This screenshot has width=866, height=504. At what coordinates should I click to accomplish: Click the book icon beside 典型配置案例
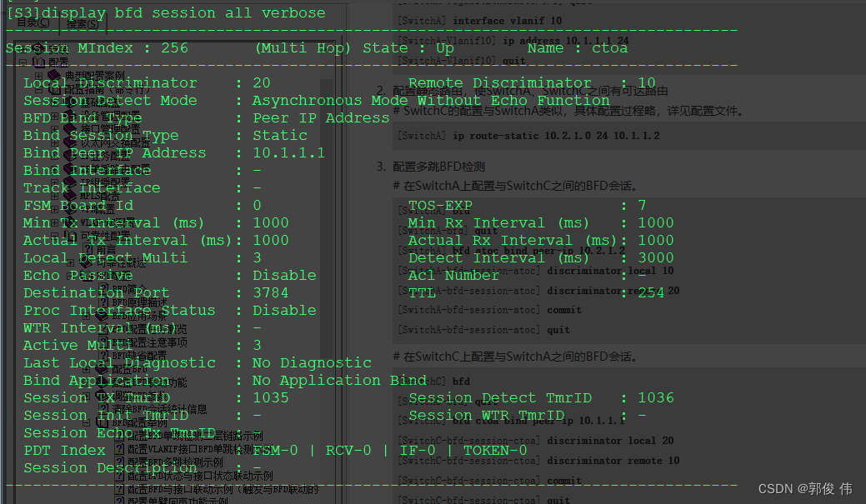coord(54,75)
